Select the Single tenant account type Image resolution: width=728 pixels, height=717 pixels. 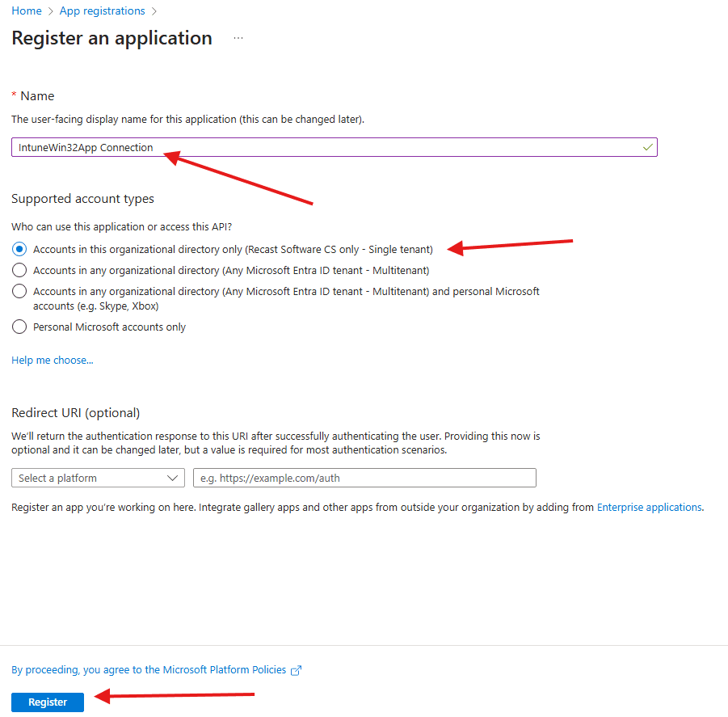(x=19, y=249)
